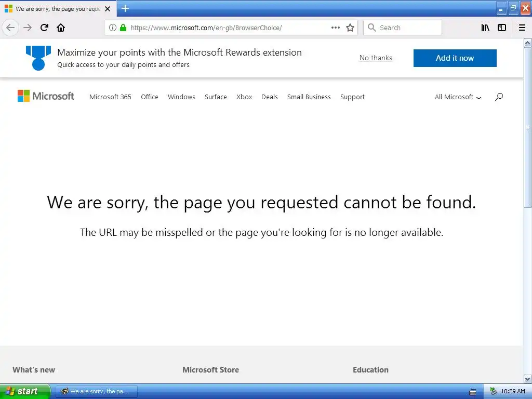Click What's new footer heading
This screenshot has width=532, height=399.
[34, 370]
